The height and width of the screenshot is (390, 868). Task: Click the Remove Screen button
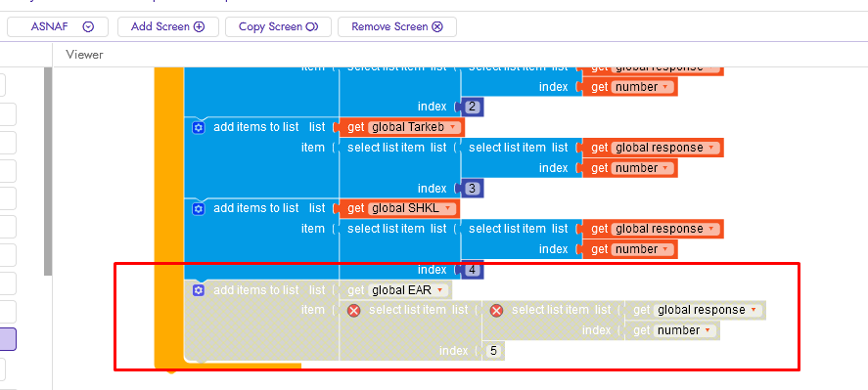[397, 26]
